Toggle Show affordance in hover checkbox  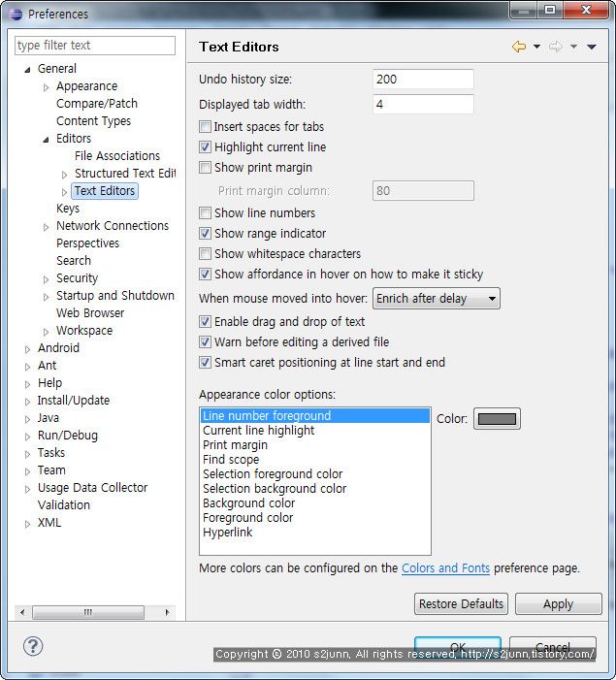pos(205,275)
